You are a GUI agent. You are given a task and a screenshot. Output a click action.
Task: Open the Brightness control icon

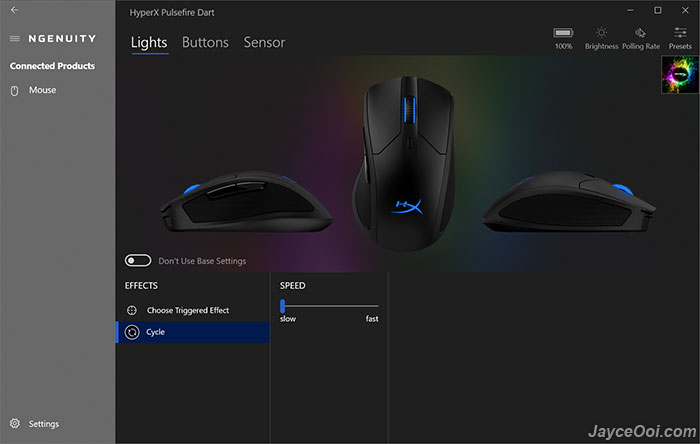pos(601,33)
